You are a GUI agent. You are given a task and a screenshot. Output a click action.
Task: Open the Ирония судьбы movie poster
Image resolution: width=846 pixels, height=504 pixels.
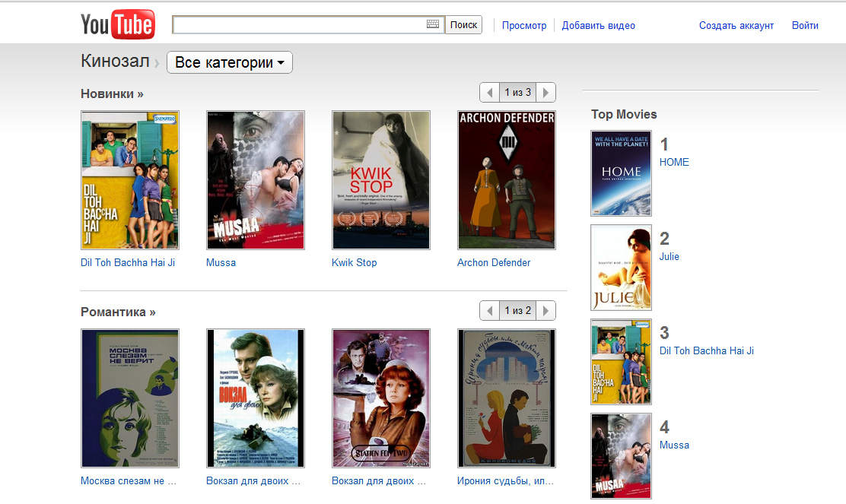507,398
